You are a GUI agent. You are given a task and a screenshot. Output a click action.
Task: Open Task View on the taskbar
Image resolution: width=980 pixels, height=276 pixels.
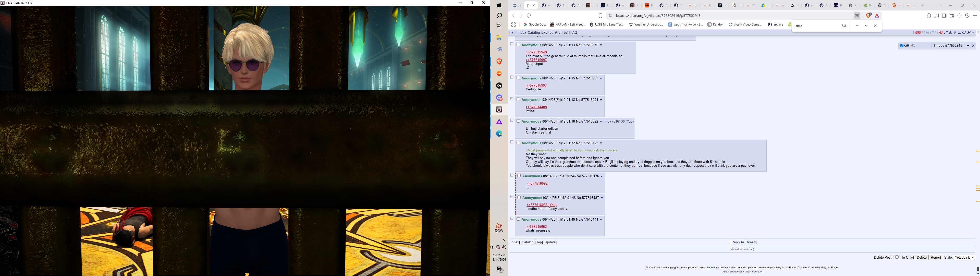pos(499,26)
